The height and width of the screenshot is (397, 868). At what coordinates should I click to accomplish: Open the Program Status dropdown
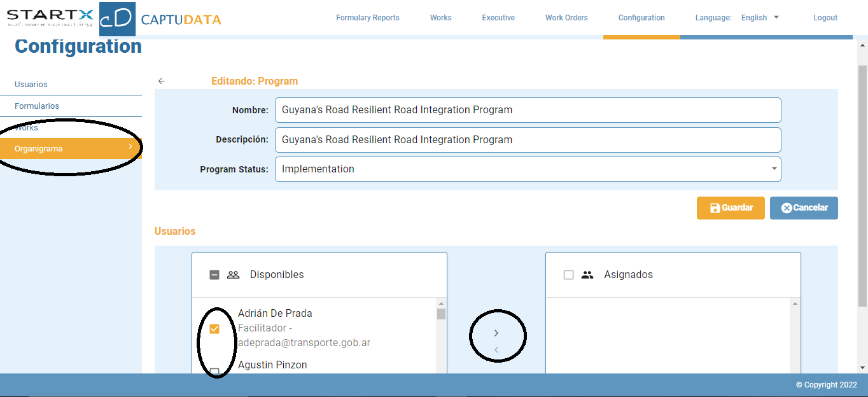pyautogui.click(x=528, y=169)
